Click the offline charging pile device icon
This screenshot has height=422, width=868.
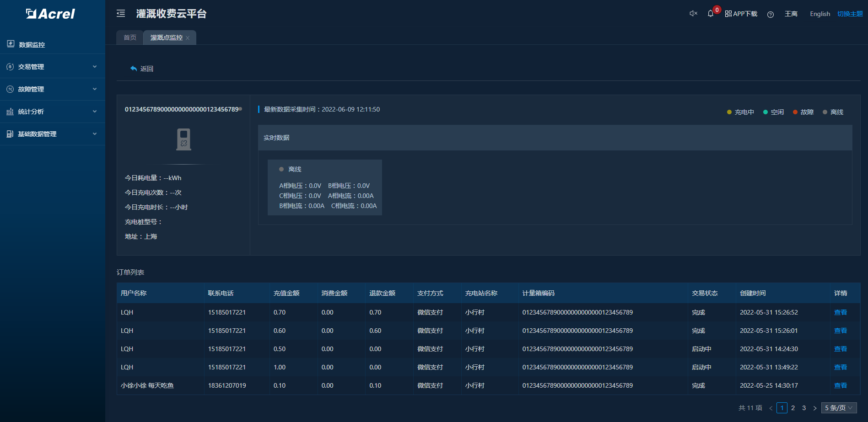point(183,139)
